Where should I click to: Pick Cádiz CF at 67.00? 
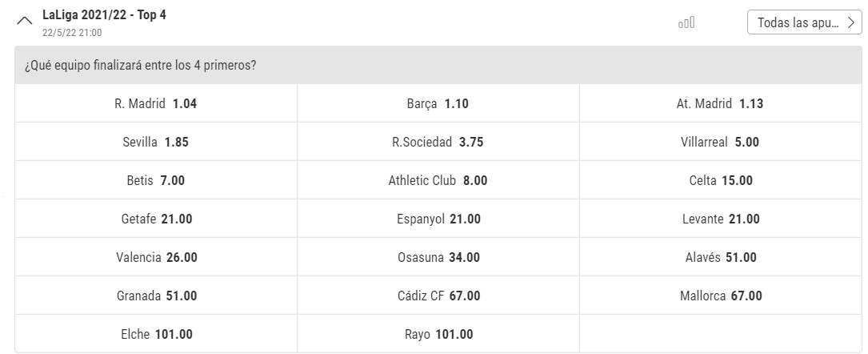coord(438,296)
